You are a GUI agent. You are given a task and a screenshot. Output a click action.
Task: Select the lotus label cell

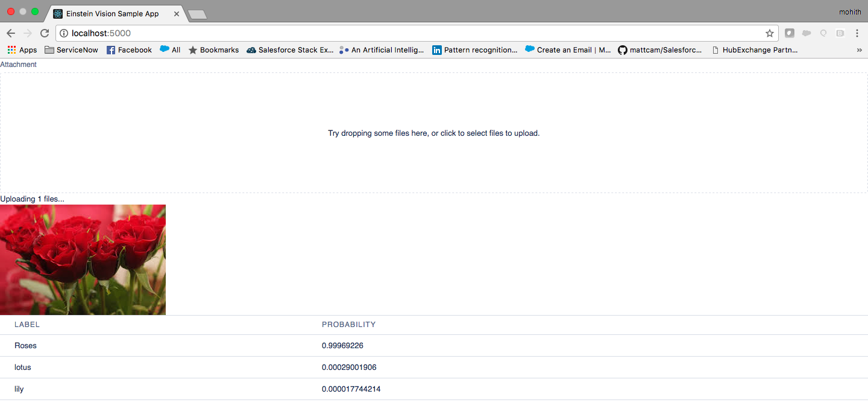click(22, 368)
